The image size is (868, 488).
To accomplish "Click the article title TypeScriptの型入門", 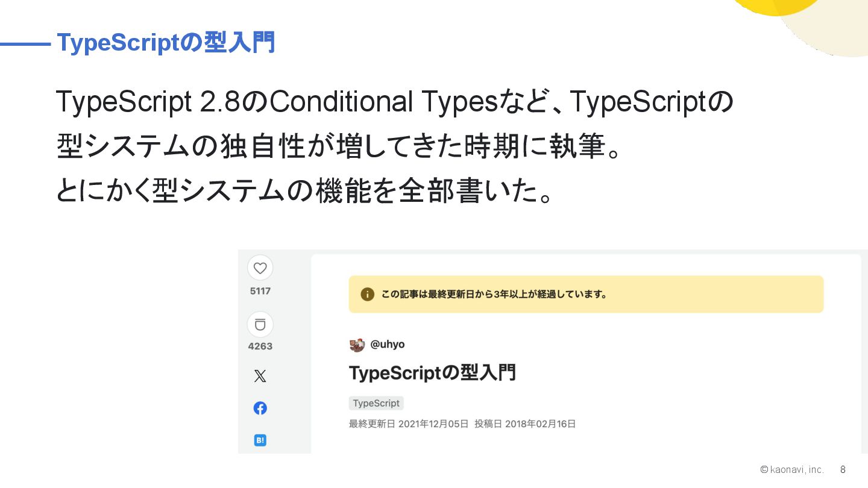I will pos(432,373).
